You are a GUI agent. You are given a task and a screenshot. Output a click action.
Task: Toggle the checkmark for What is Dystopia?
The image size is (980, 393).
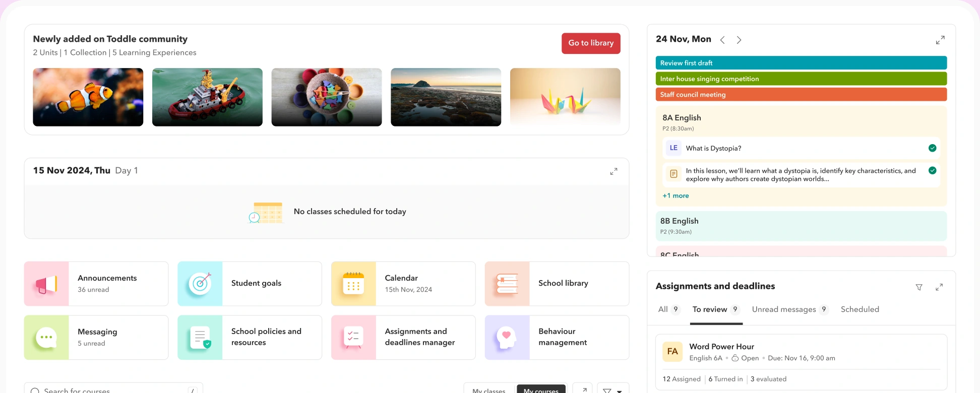tap(932, 148)
